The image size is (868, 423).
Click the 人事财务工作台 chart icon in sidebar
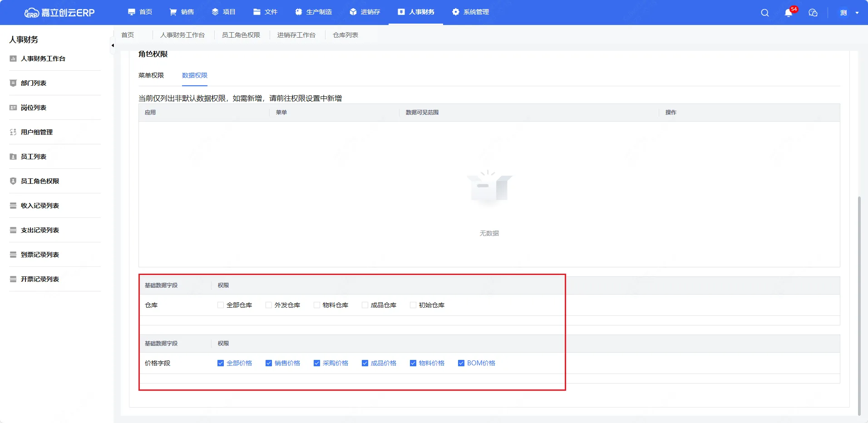click(13, 59)
